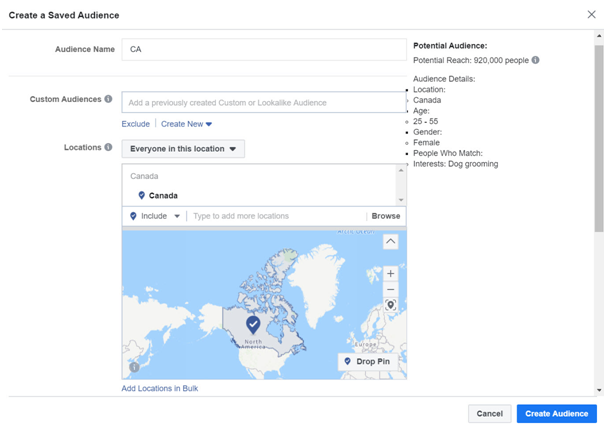Click locations list scroll down arrow

[x=401, y=200]
